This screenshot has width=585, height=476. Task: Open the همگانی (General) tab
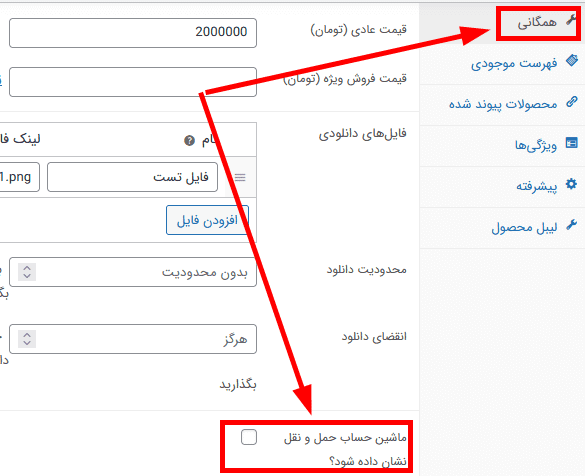[502, 23]
